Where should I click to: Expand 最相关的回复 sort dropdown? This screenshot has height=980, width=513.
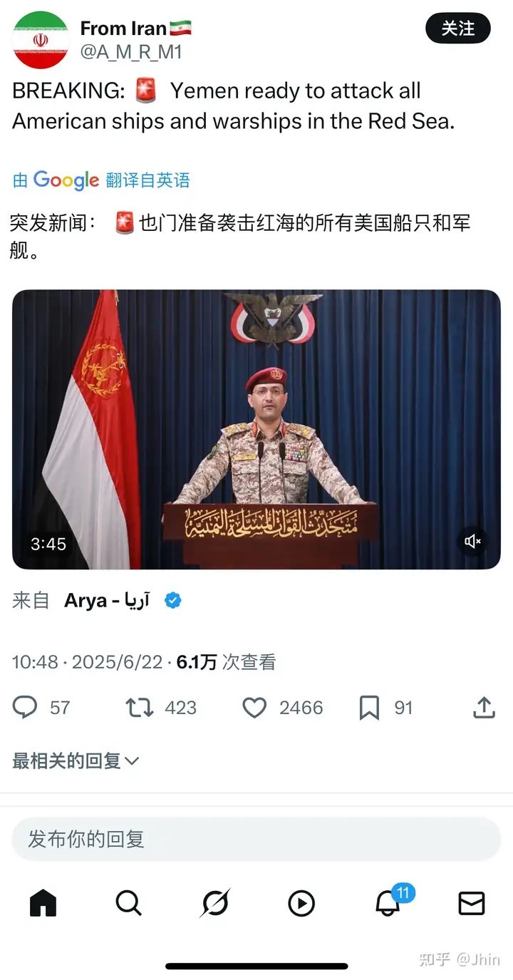(76, 760)
